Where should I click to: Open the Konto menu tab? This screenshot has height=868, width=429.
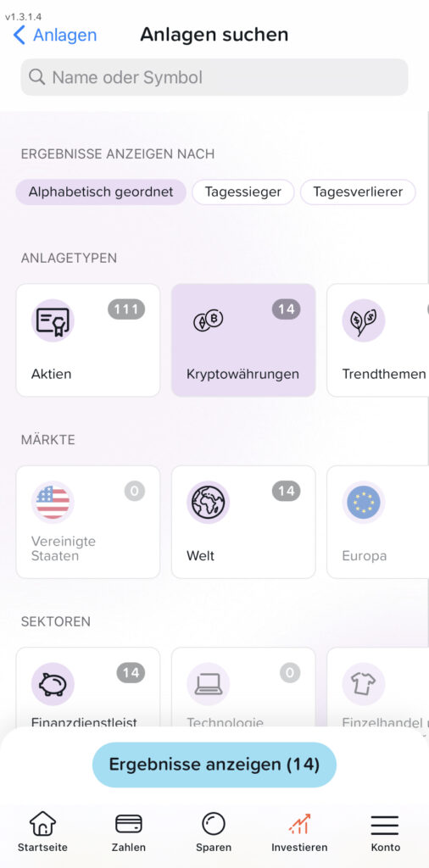pyautogui.click(x=385, y=832)
